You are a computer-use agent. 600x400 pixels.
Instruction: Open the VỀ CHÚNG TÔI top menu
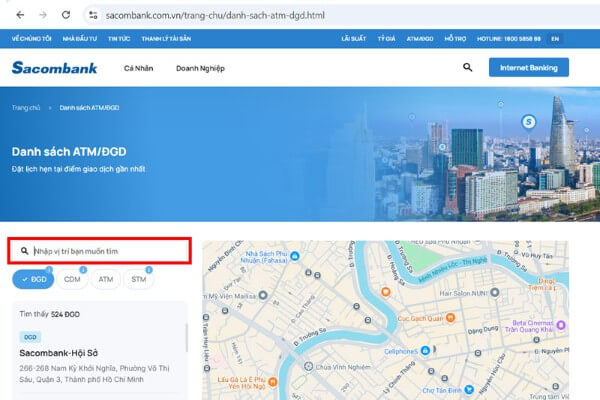click(x=31, y=39)
